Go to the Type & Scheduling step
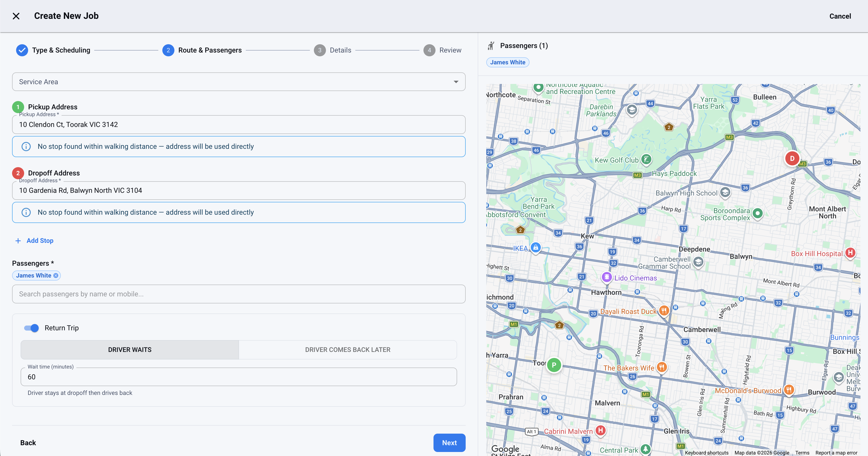The width and height of the screenshot is (868, 456). click(53, 50)
